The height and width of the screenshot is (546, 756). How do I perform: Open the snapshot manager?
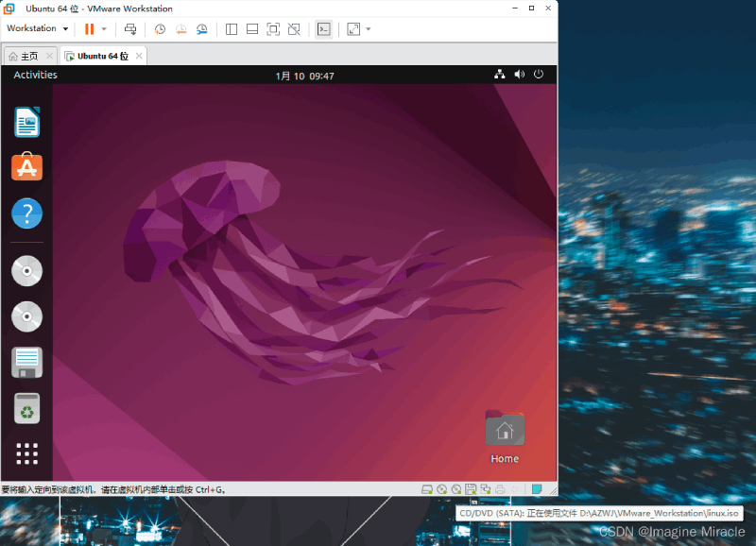point(201,29)
